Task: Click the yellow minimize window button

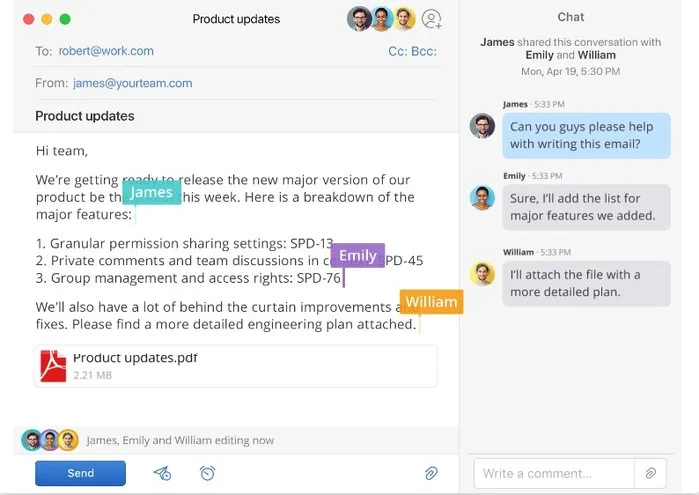Action: 47,19
